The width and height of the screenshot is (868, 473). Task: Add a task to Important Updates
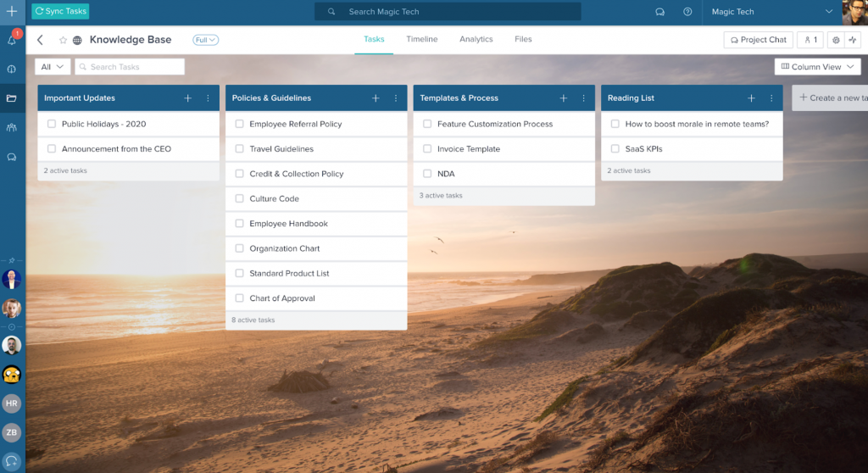[x=187, y=98]
